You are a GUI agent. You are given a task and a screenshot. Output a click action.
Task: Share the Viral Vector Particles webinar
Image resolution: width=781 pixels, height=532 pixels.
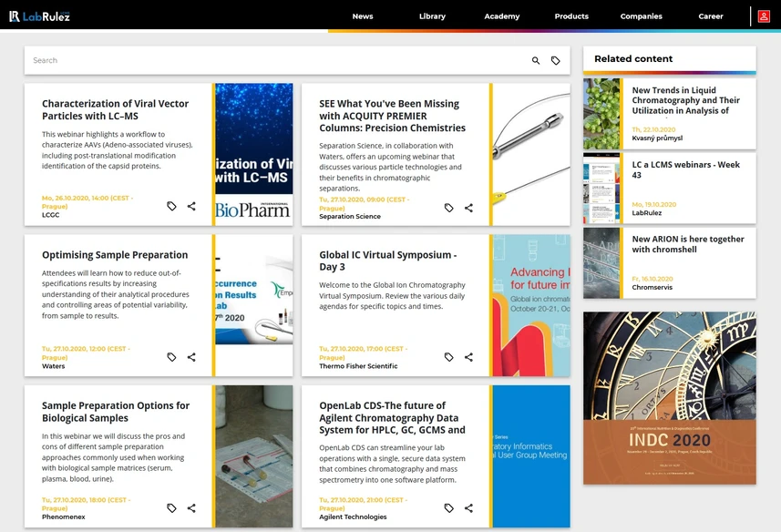191,206
